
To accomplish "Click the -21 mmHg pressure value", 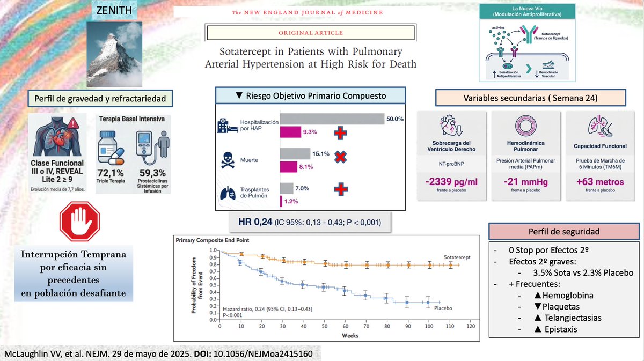I will pyautogui.click(x=525, y=182).
